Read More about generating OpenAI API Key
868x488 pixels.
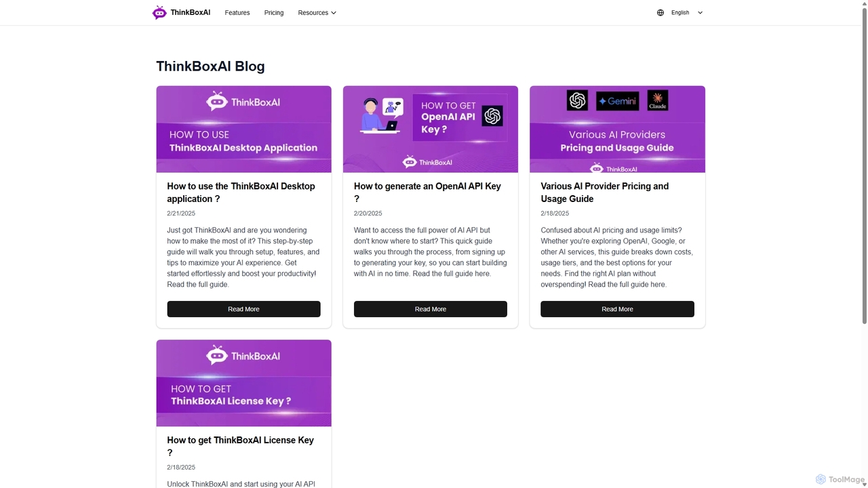pyautogui.click(x=431, y=309)
